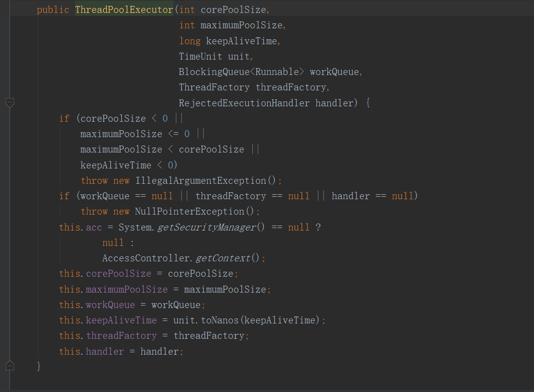
Task: Click 'int corePoolSize,' first parameter
Action: (x=224, y=10)
